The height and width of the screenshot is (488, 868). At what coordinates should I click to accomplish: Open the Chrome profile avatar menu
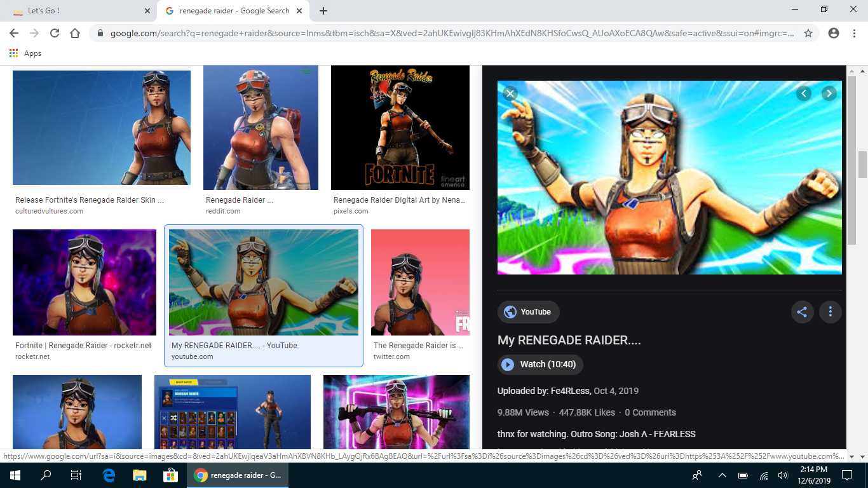834,33
